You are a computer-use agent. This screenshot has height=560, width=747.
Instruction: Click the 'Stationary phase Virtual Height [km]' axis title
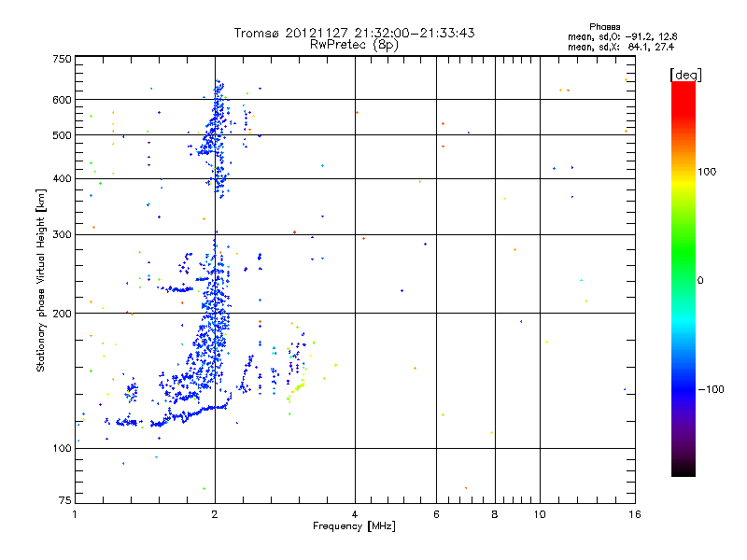[41, 280]
